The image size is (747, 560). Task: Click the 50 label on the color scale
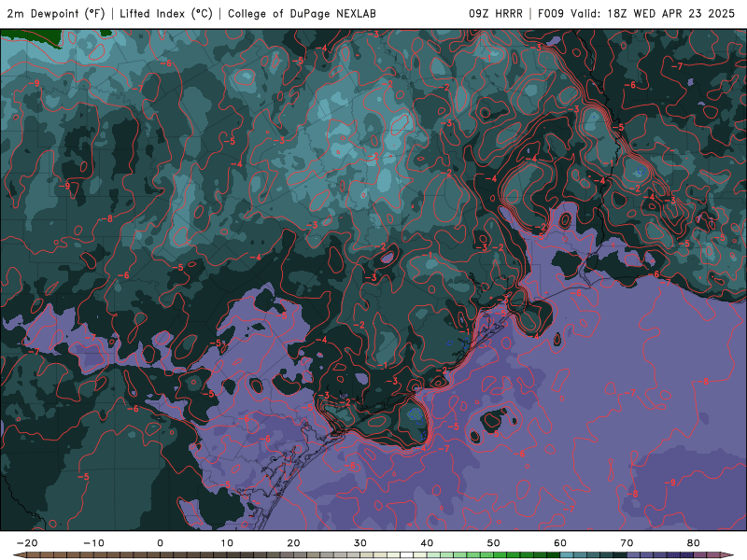[x=494, y=543]
